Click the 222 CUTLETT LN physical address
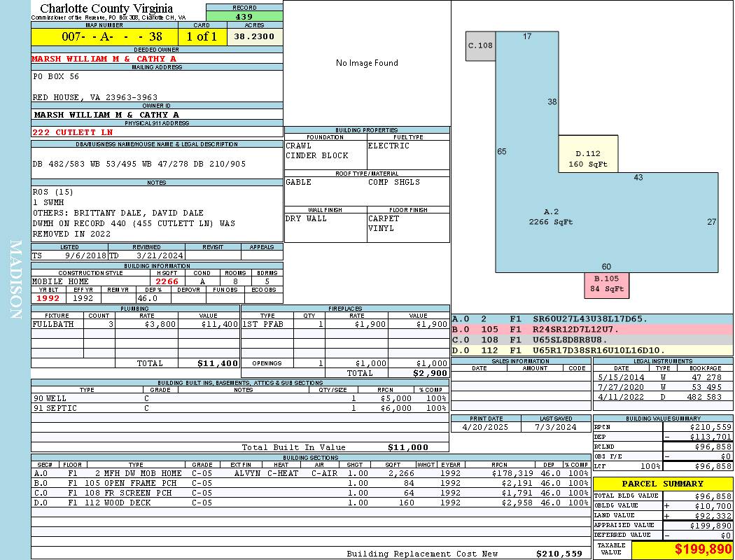735x560 pixels. 72,132
